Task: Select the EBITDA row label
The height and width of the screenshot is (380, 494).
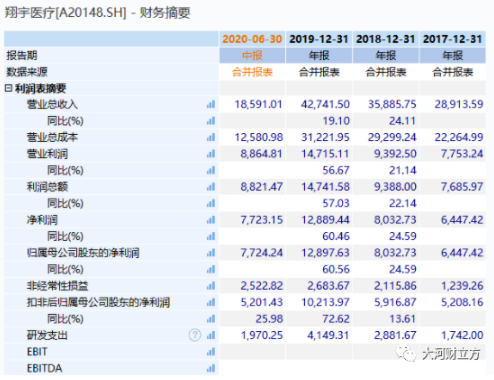Action: pos(44,368)
